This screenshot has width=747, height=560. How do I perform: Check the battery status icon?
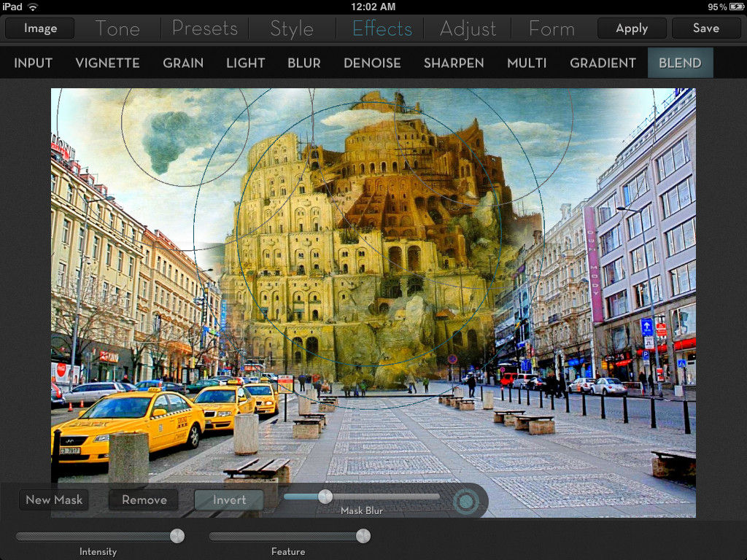[x=736, y=7]
